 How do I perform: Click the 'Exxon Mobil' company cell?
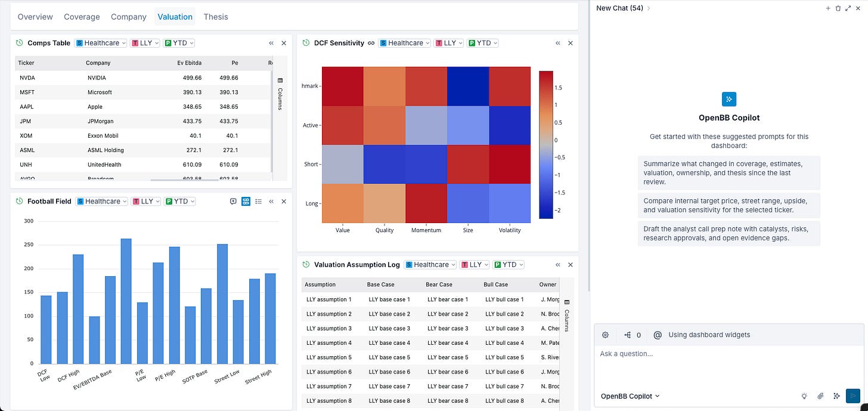tap(103, 136)
